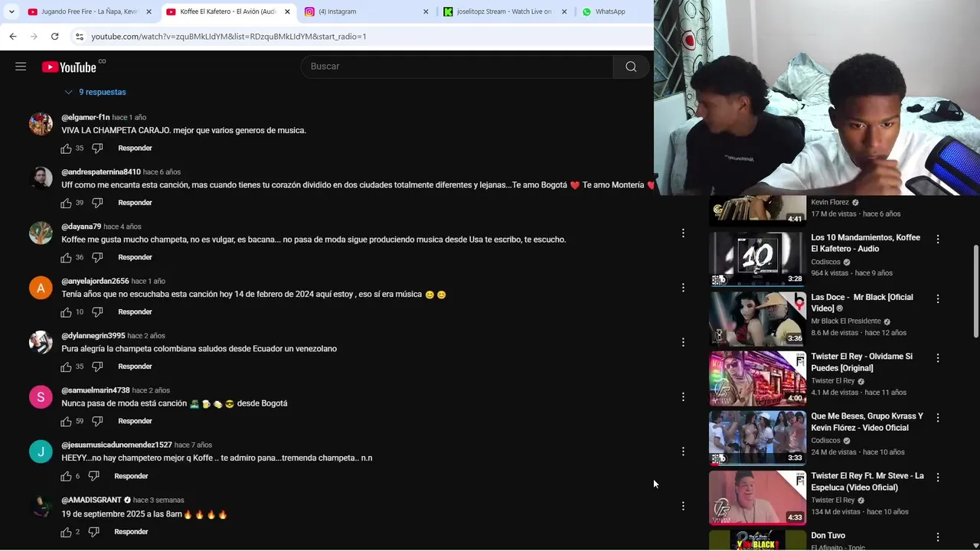Screen dimensions: 980x551
Task: Click the search magnifier button
Action: pyautogui.click(x=631, y=67)
